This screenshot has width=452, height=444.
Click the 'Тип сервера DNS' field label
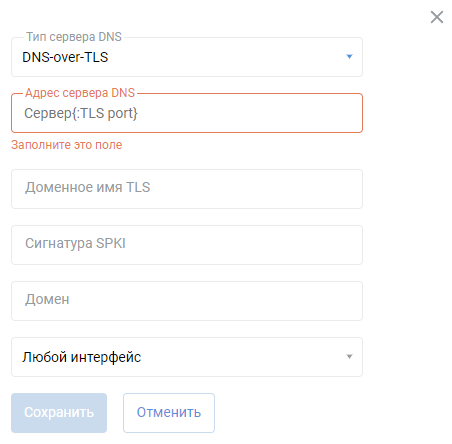point(74,37)
